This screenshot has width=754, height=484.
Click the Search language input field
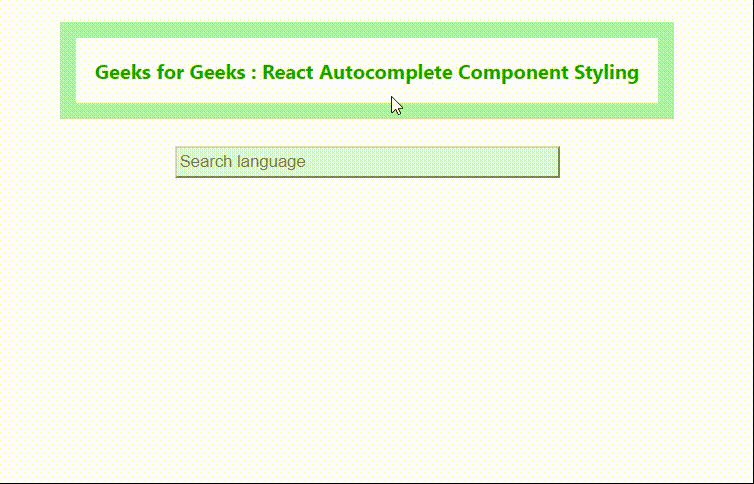[367, 162]
